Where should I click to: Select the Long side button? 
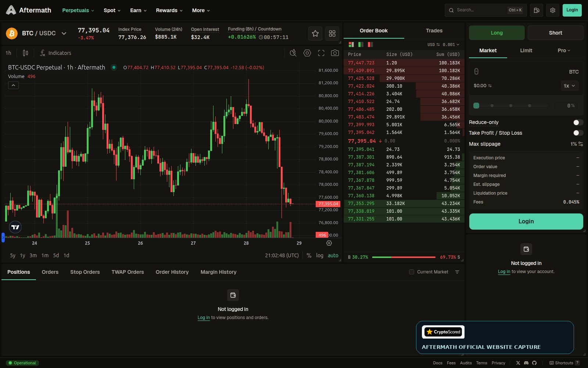[496, 33]
